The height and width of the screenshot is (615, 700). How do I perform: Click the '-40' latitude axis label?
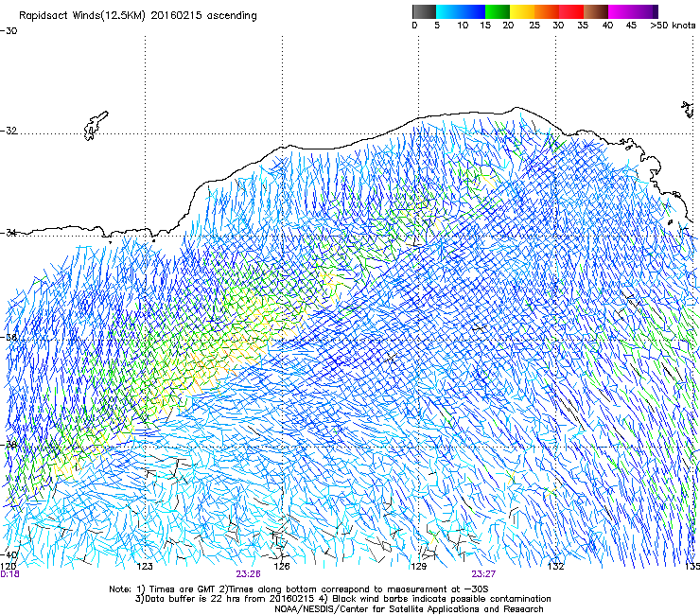(x=9, y=555)
